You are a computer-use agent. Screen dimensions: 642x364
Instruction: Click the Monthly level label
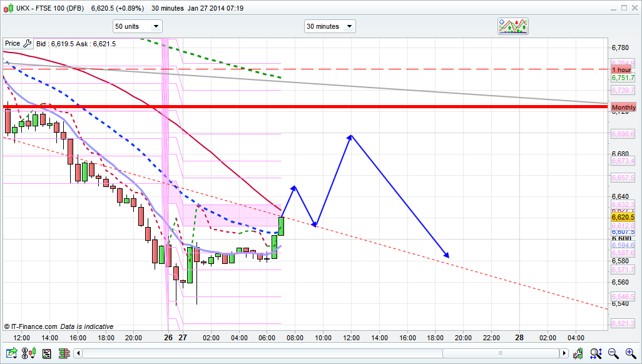[623, 108]
